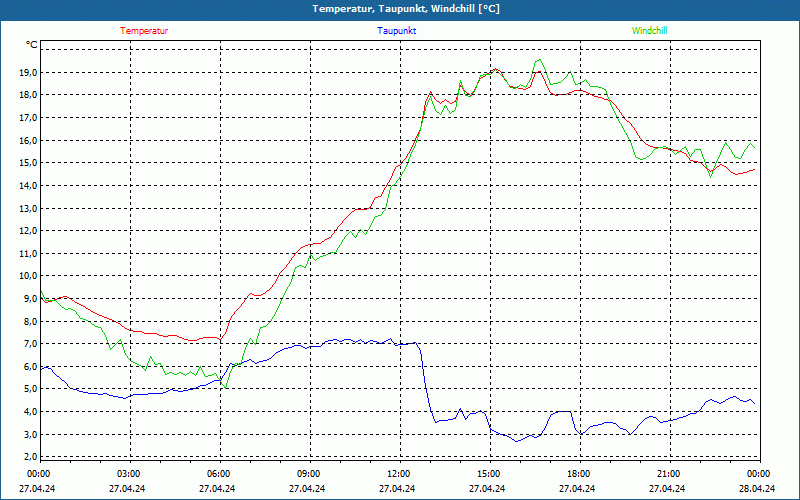The image size is (800, 500).
Task: Click the °C unit label
Action: (x=32, y=45)
